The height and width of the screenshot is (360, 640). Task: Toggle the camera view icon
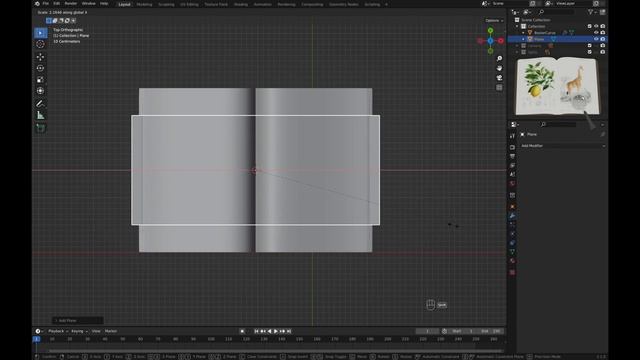(x=499, y=78)
